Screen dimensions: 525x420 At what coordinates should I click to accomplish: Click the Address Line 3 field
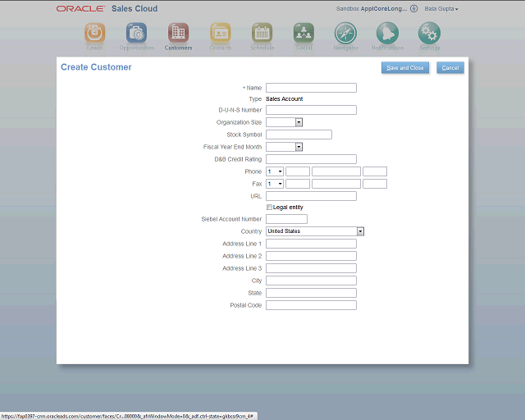[x=311, y=268]
